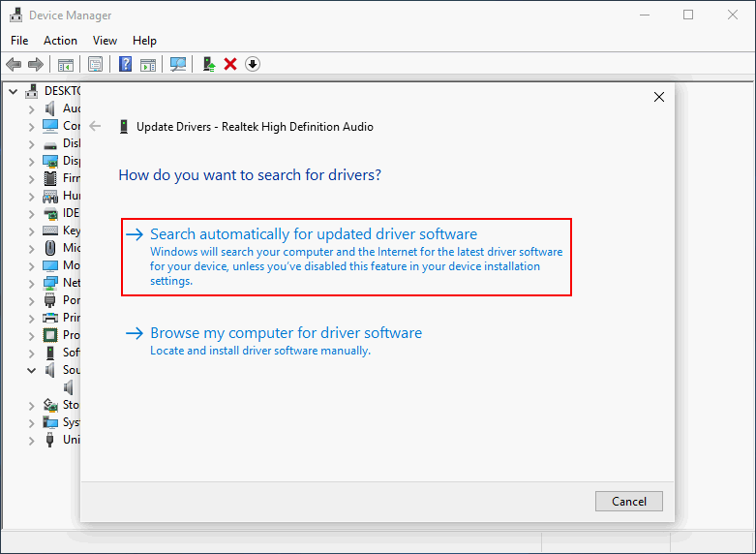Click the Update device driver green arrow icon
The image size is (756, 554).
click(x=209, y=64)
